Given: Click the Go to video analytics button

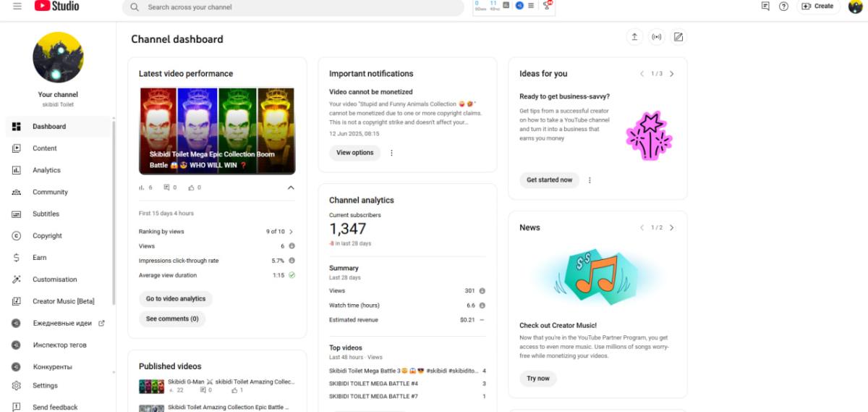Looking at the screenshot, I should coord(176,298).
